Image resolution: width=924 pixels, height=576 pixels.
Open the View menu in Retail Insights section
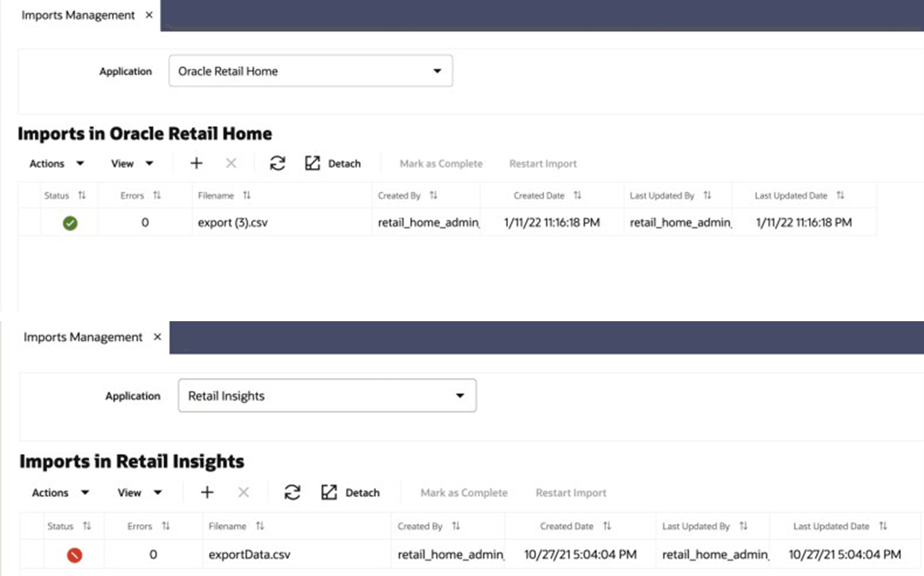click(x=140, y=492)
